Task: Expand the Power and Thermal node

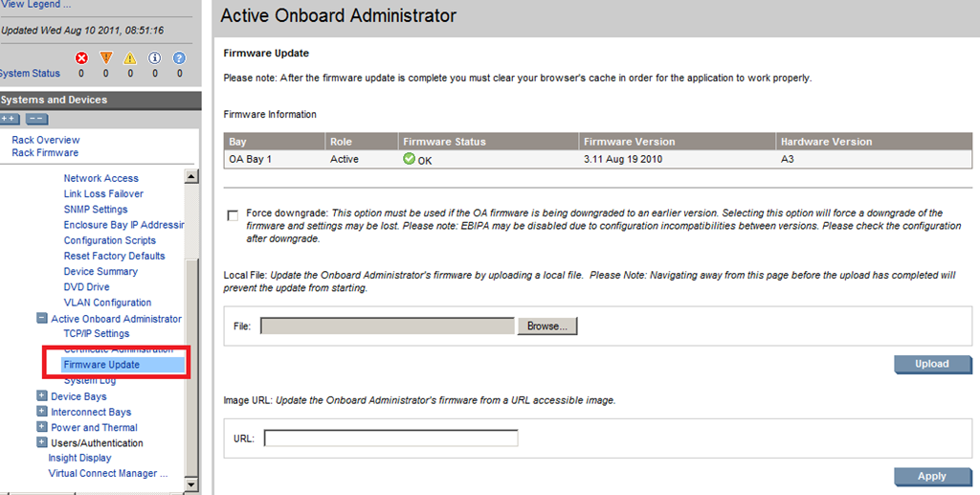Action: tap(41, 427)
